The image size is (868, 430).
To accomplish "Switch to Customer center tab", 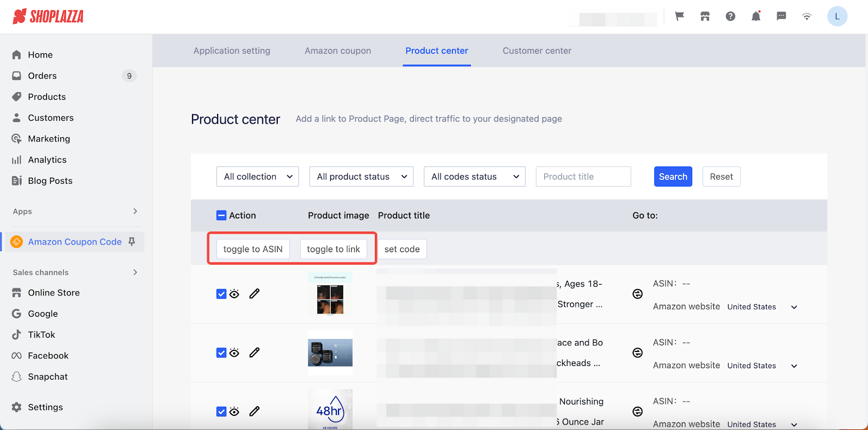I will (537, 51).
